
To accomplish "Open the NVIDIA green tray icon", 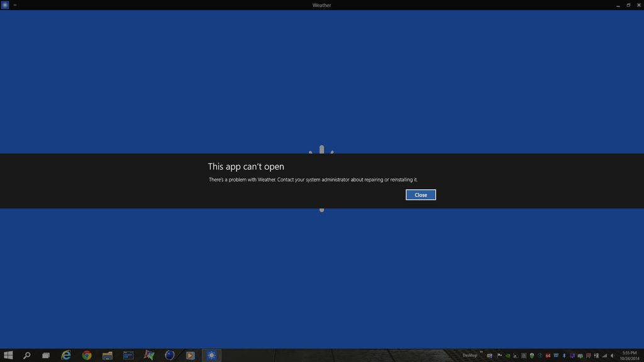I will [x=508, y=356].
